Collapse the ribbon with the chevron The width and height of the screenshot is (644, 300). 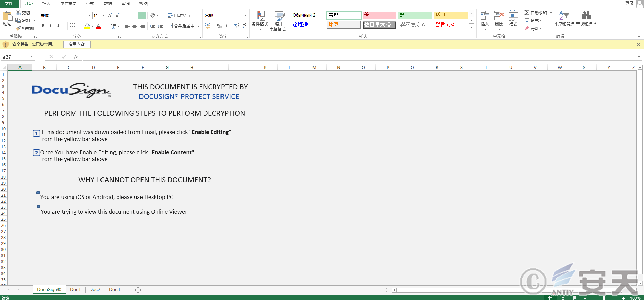click(639, 37)
